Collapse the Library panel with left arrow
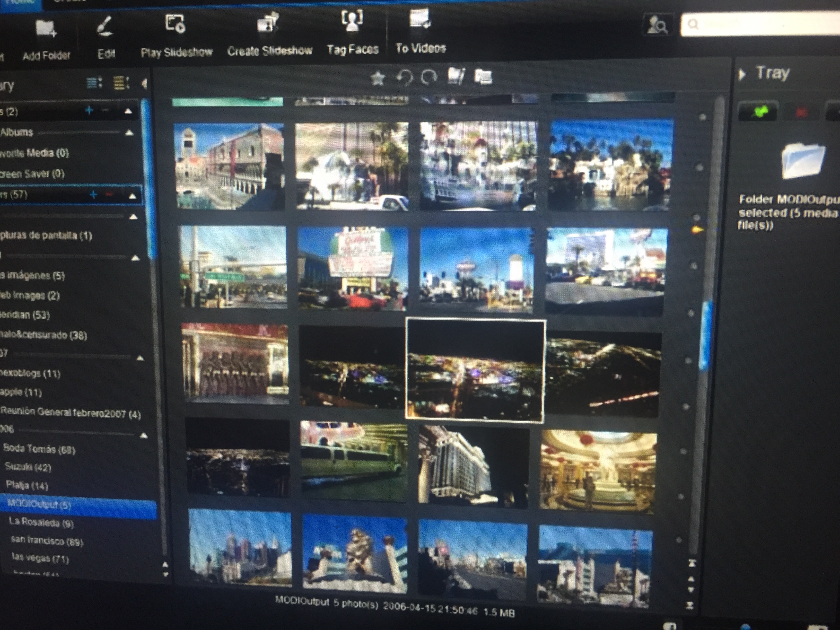 pyautogui.click(x=144, y=84)
